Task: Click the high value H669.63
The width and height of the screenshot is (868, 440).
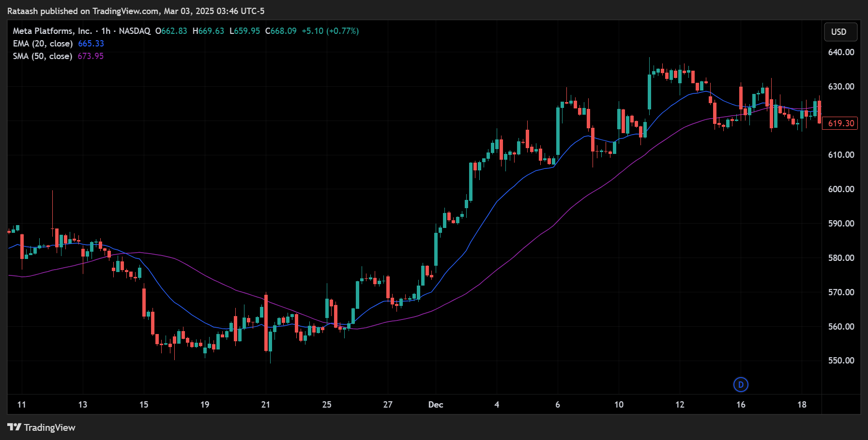Action: (x=208, y=31)
